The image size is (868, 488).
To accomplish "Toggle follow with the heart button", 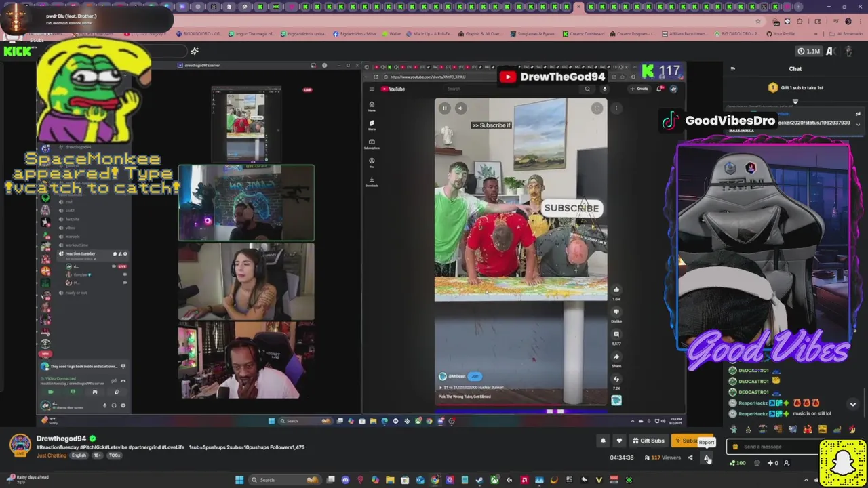I will (619, 441).
